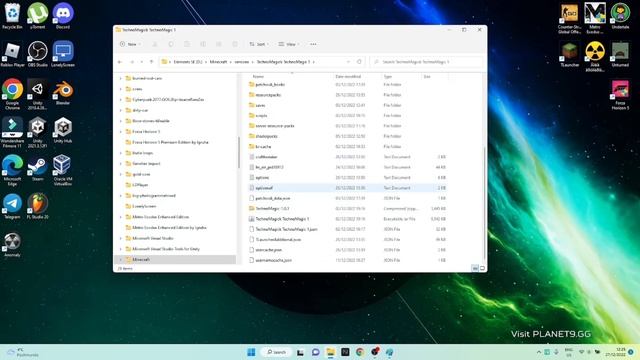The width and height of the screenshot is (640, 360).
Task: Open Google Chrome desktop shortcut
Action: (12, 94)
